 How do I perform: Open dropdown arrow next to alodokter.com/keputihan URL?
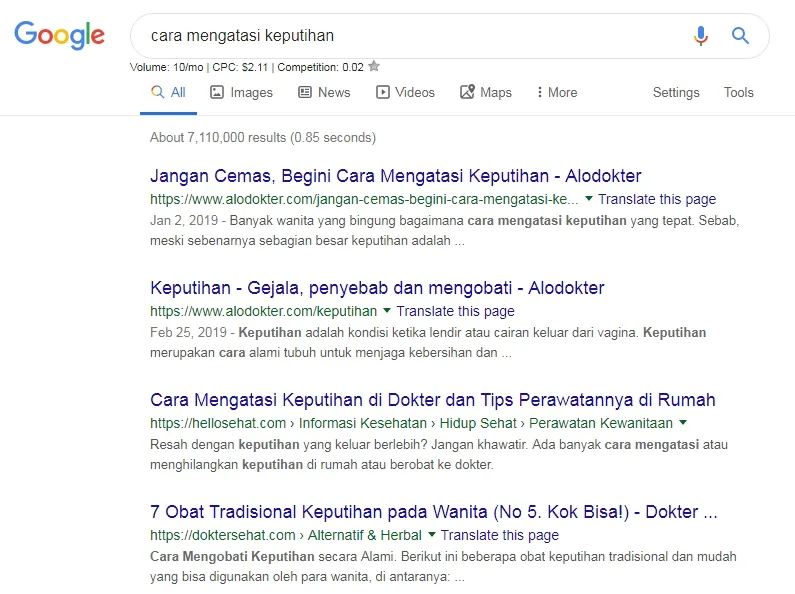(x=387, y=310)
